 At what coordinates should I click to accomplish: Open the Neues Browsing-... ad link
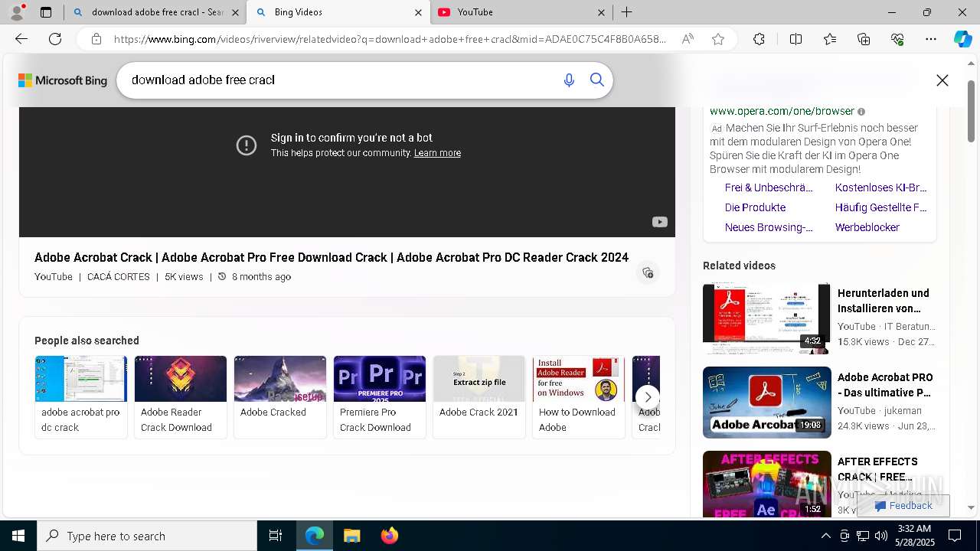(x=769, y=227)
